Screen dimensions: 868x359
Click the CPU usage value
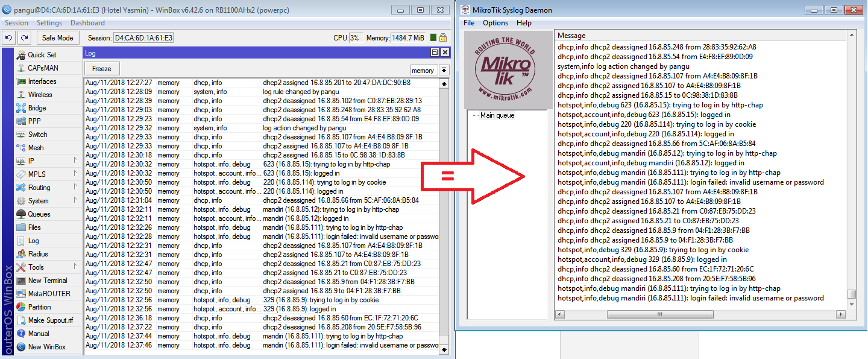(x=355, y=37)
